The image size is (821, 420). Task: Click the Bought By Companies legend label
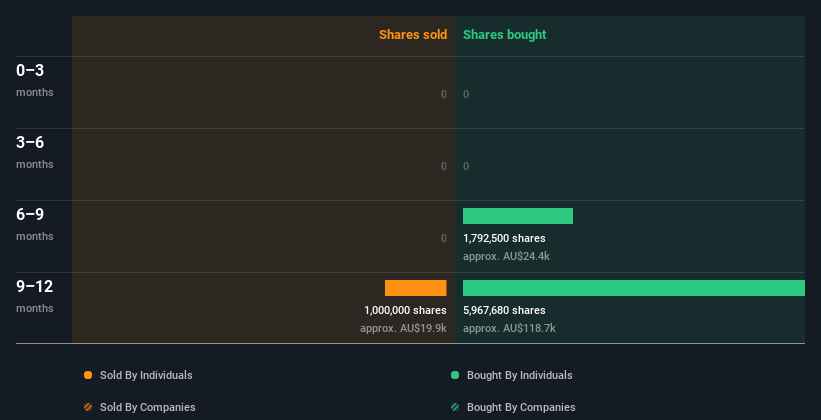point(521,407)
